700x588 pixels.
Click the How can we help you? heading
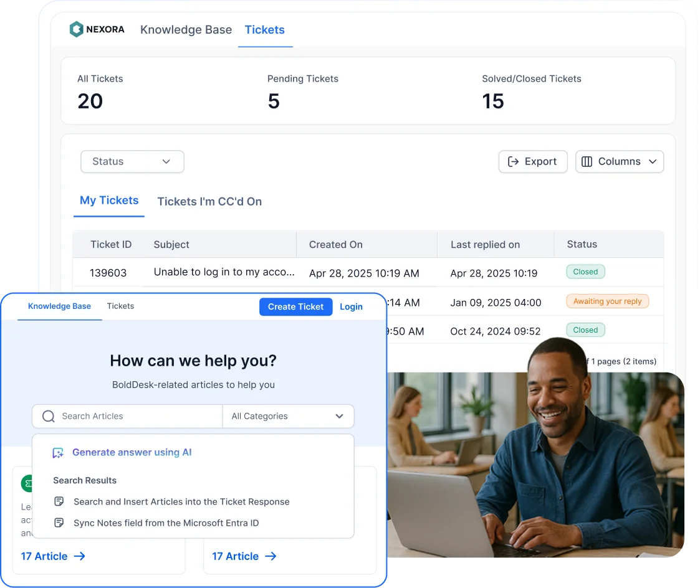pos(193,361)
